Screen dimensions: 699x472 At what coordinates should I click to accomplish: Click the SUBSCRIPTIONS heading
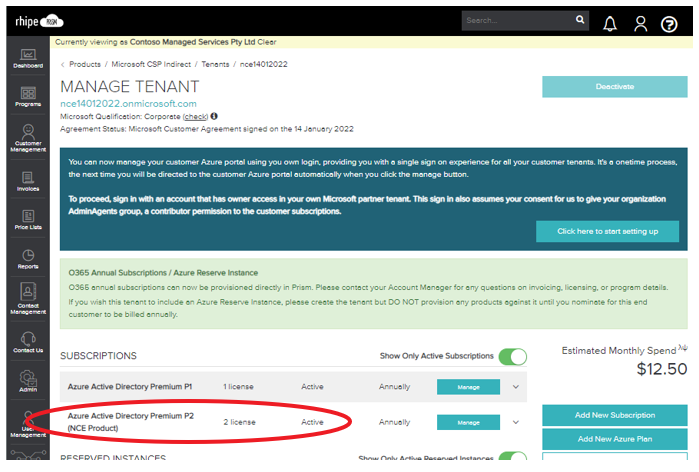coord(99,356)
